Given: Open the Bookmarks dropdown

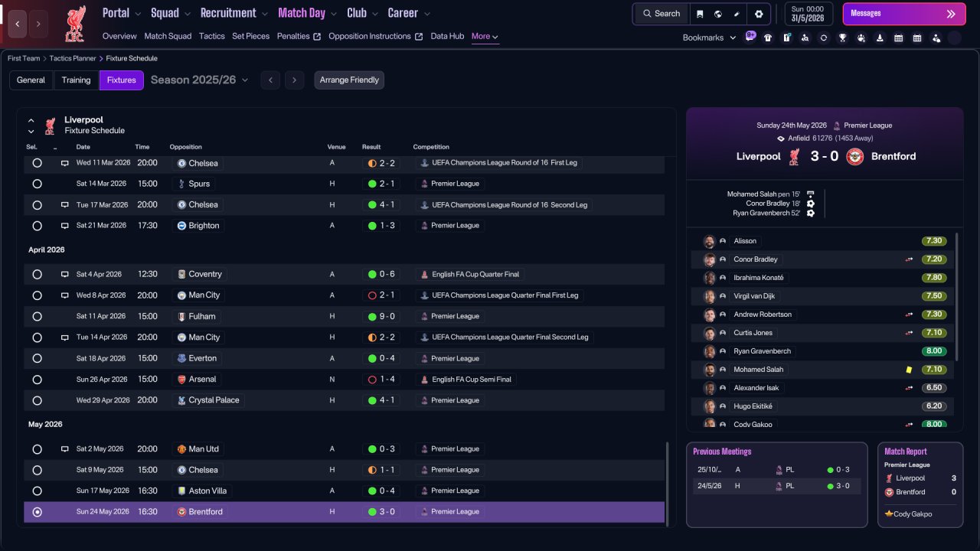Looking at the screenshot, I should 709,37.
